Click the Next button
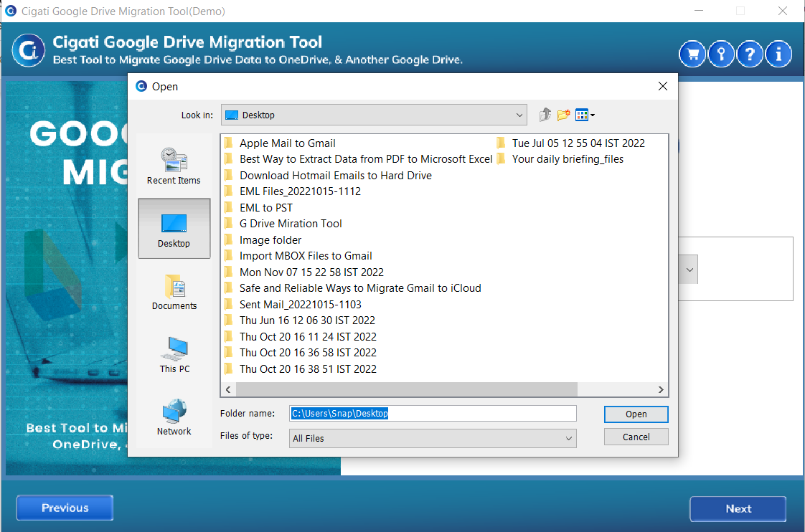The image size is (805, 532). pyautogui.click(x=738, y=509)
